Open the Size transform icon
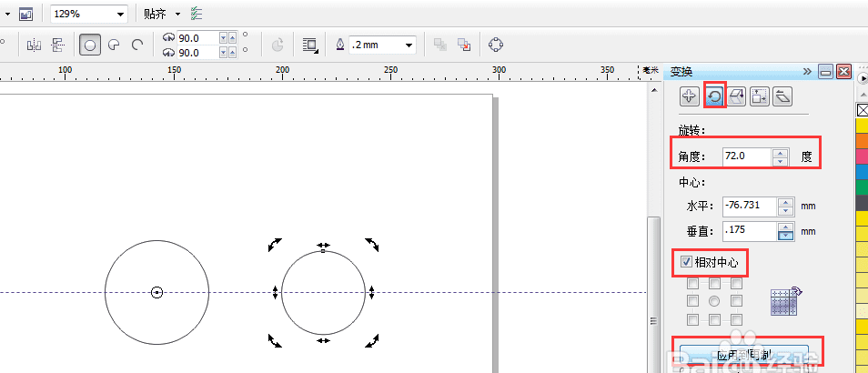This screenshot has height=373, width=868. point(759,96)
